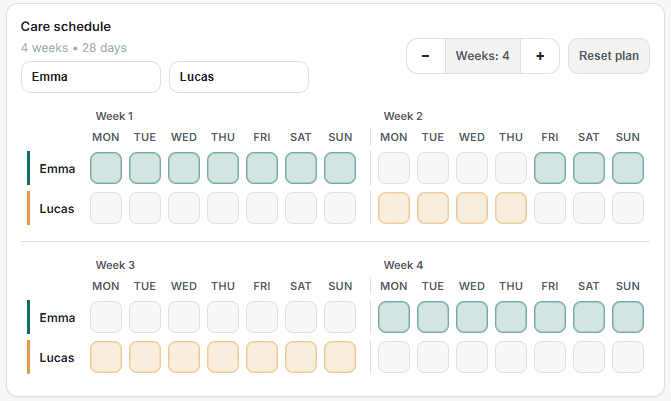Toggle Lucas's Week 1 Wednesday cell

point(184,208)
